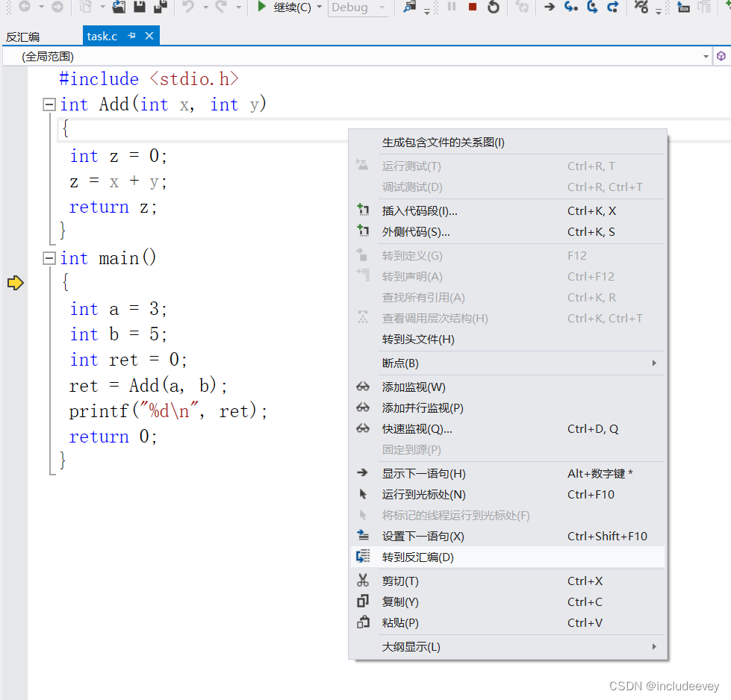Click the glasses icon beside 添加监视
The height and width of the screenshot is (700, 731).
click(363, 387)
